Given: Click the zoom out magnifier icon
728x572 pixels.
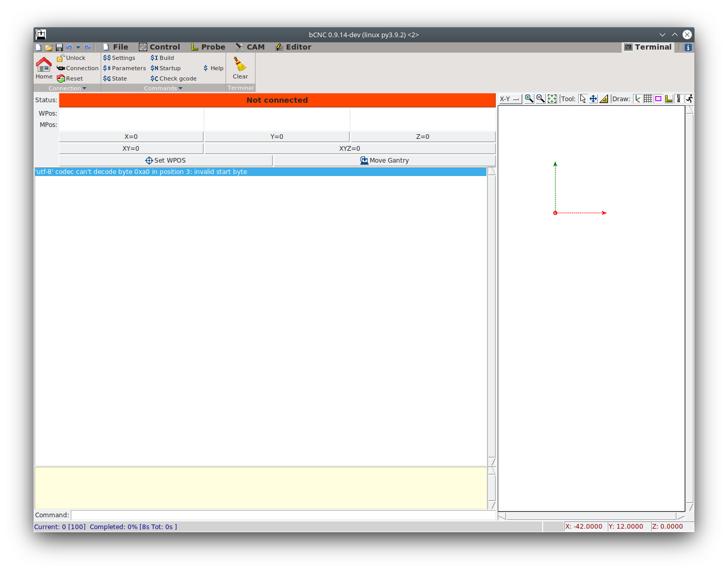Looking at the screenshot, I should (x=541, y=99).
